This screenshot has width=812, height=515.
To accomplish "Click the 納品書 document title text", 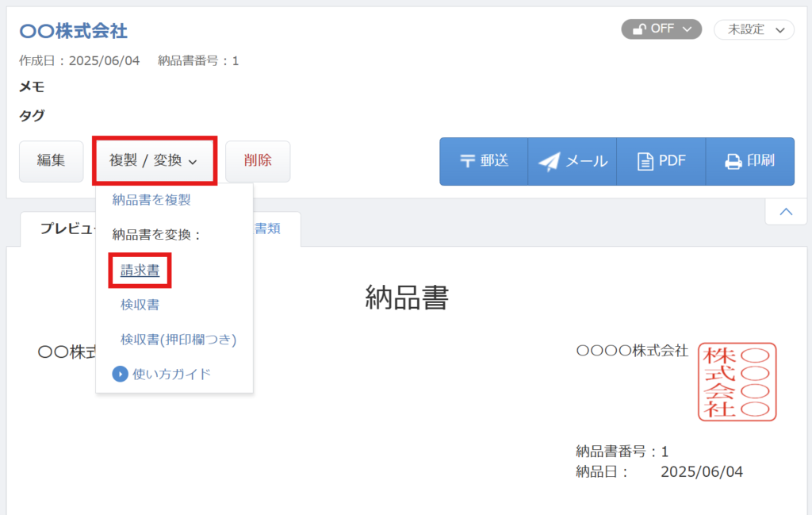I will tap(407, 298).
